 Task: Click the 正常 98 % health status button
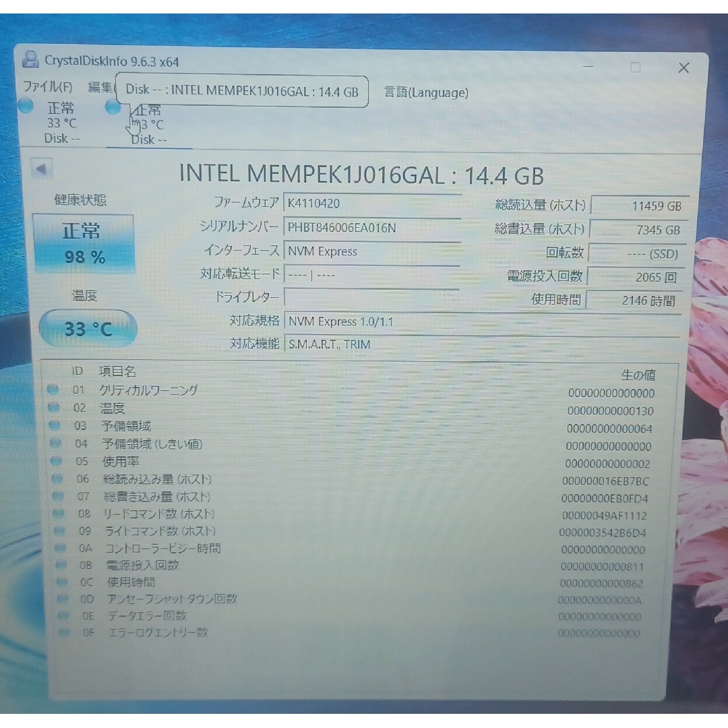(x=84, y=243)
